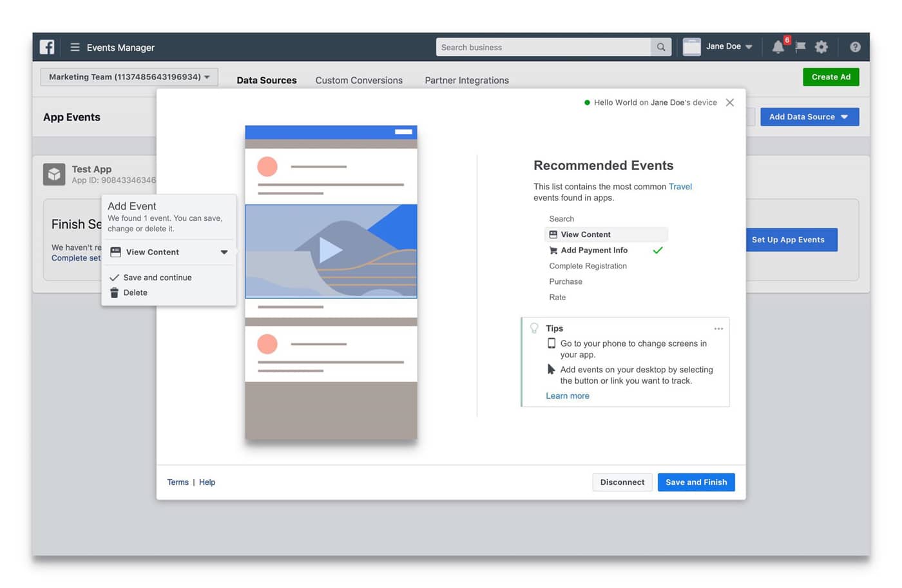Open the Help link in the dialog footer
This screenshot has height=588, width=902.
tap(207, 482)
